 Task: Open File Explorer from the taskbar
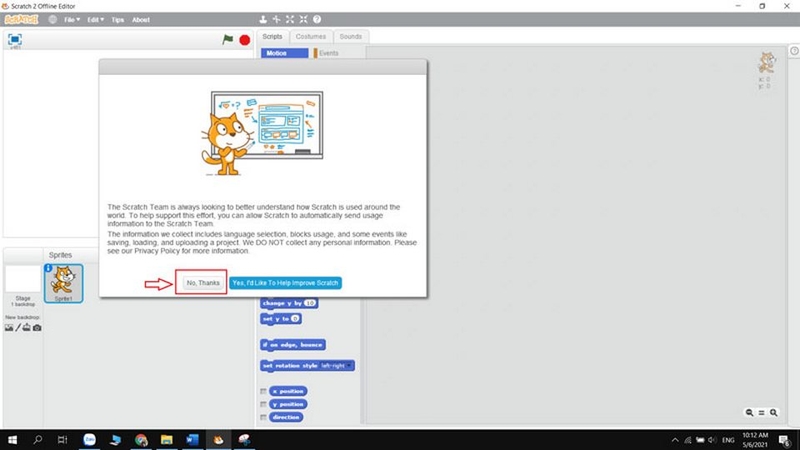tap(166, 440)
